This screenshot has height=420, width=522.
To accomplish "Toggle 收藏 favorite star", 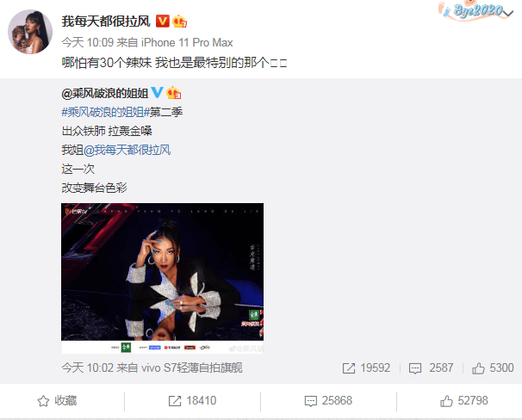I will click(57, 401).
